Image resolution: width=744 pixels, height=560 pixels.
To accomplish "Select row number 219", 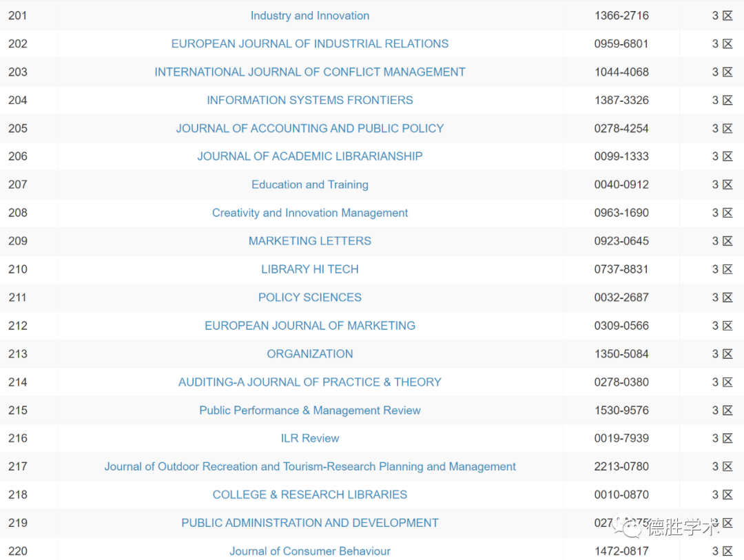I will [x=17, y=523].
